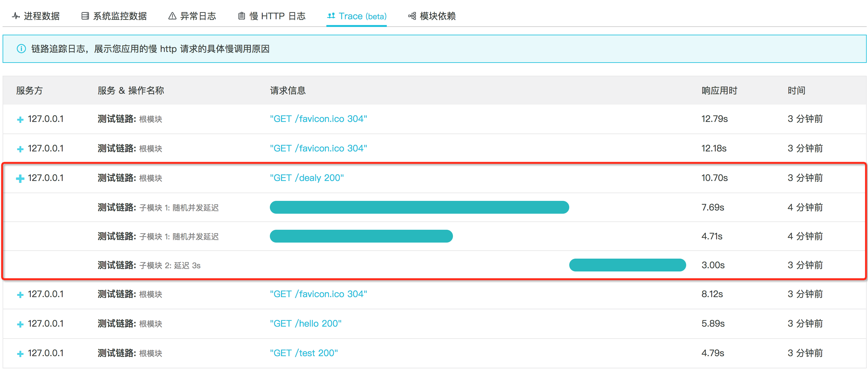868x369 pixels.
Task: Click the system monitoring data icon
Action: coord(85,16)
